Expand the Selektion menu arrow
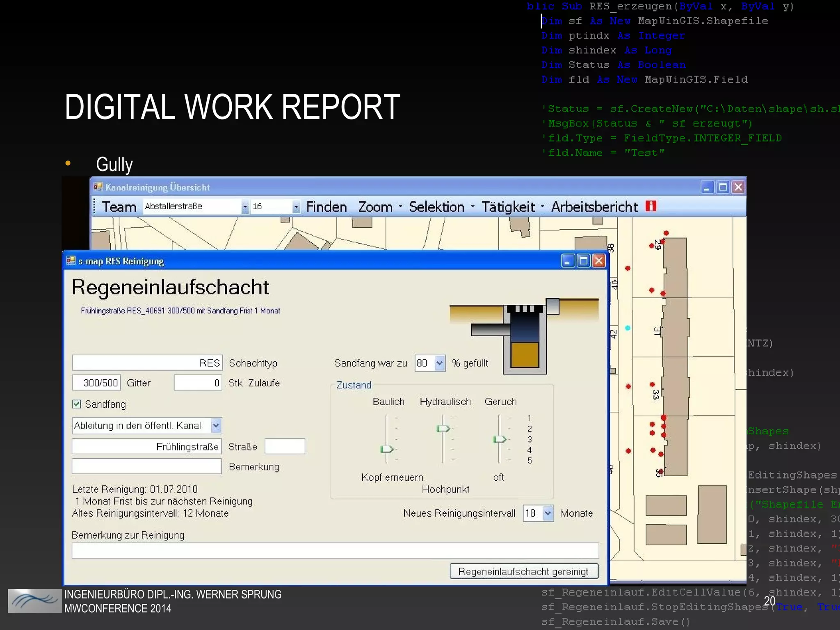Screen dimensions: 840x630 pyautogui.click(x=472, y=206)
